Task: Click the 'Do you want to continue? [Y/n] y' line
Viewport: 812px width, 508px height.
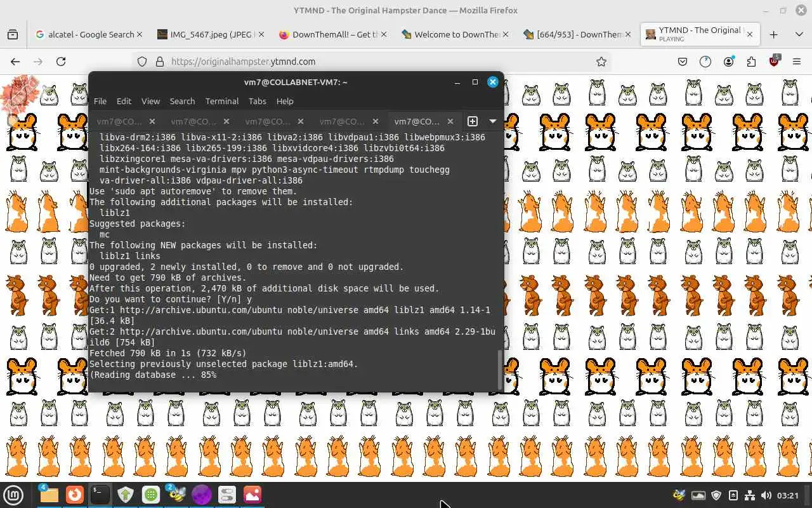Action: pyautogui.click(x=171, y=299)
